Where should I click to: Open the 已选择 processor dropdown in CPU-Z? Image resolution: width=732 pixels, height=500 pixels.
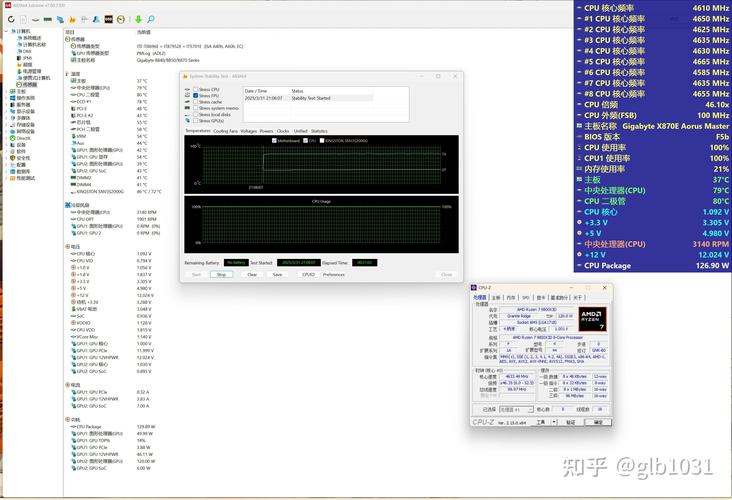516,409
